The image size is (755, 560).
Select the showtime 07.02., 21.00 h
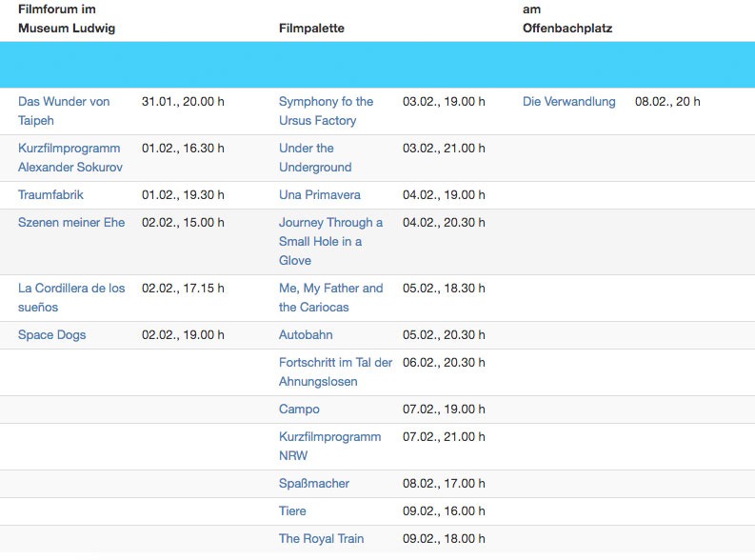click(x=444, y=437)
